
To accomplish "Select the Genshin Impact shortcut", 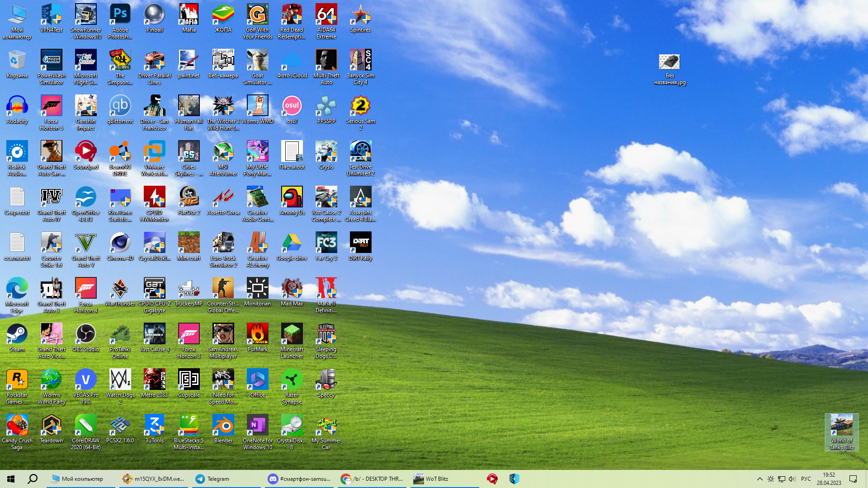I will coord(86,113).
